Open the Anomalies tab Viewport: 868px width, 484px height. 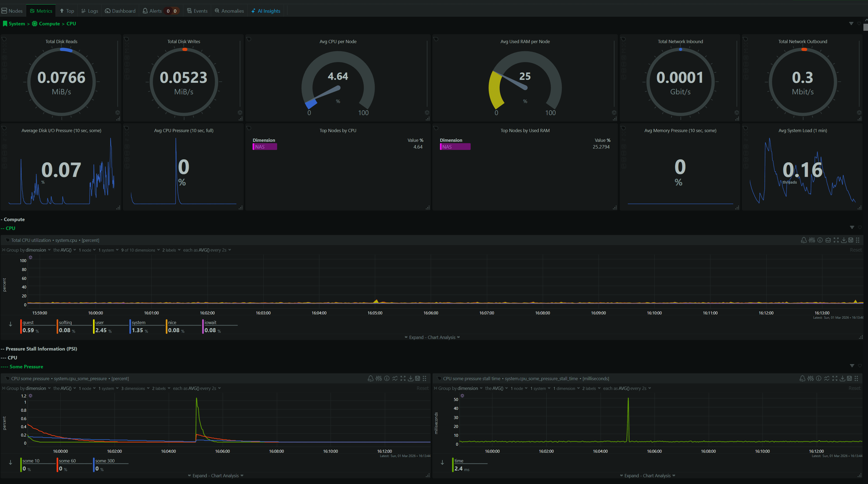click(229, 11)
